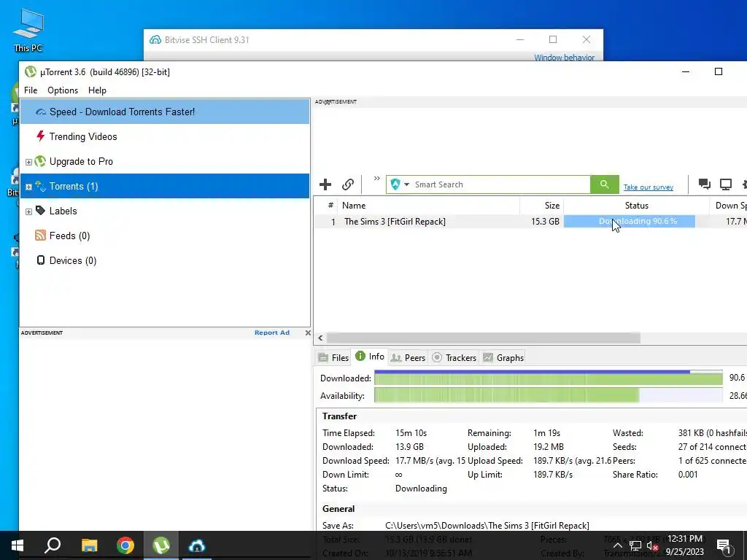Expand the Labels tree node
The height and width of the screenshot is (560, 747).
pyautogui.click(x=28, y=211)
